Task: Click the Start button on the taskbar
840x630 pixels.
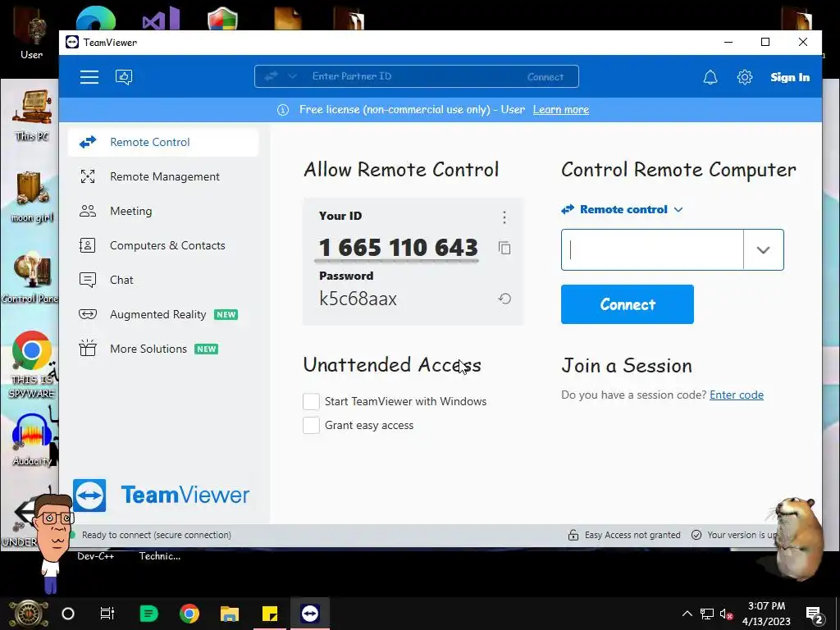Action: (29, 614)
